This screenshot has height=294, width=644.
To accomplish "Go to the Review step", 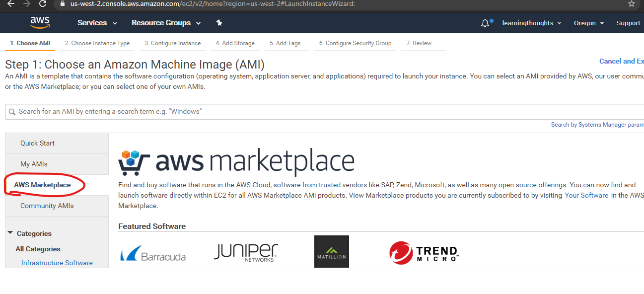I will click(419, 43).
